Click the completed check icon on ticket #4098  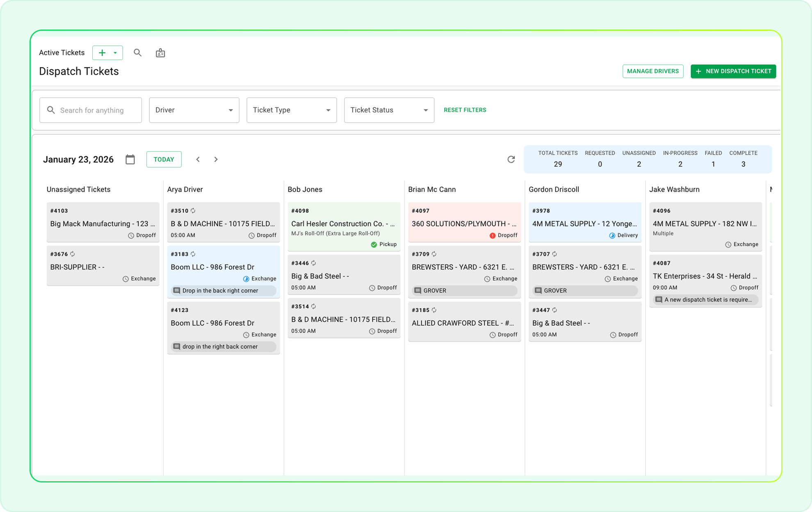pyautogui.click(x=374, y=245)
